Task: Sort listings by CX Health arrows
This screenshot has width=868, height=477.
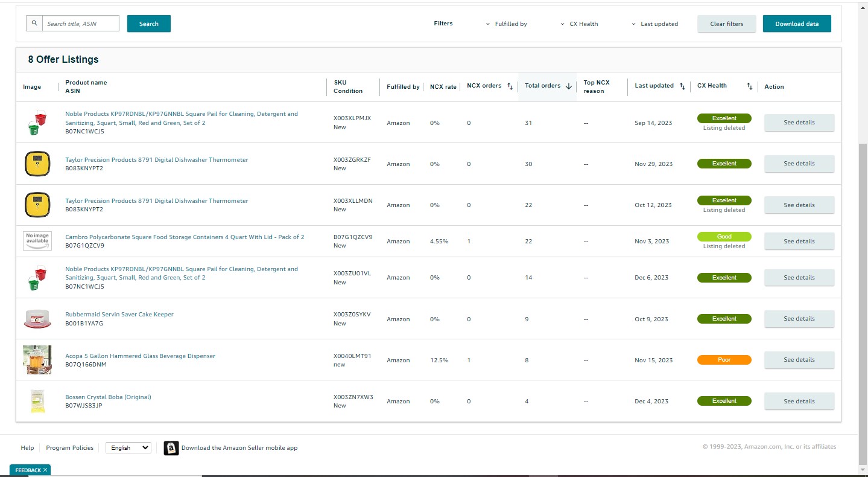Action: pos(750,86)
